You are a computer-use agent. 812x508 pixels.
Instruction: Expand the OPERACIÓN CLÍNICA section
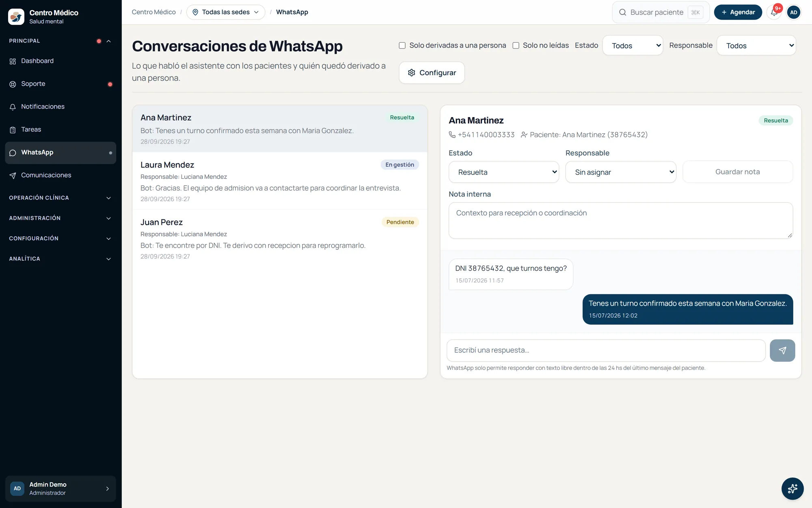coord(60,198)
